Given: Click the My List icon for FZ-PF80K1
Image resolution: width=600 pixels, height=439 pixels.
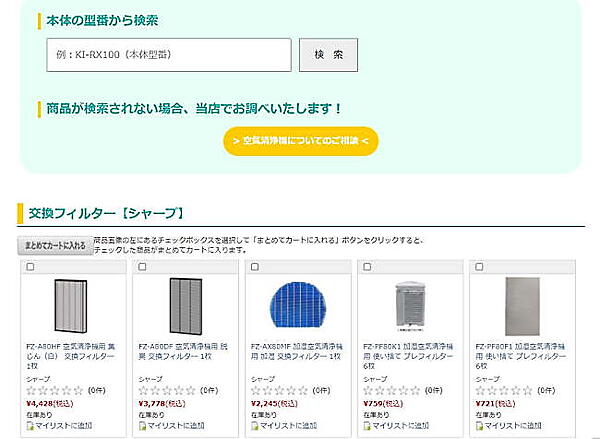Looking at the screenshot, I should pos(367,426).
